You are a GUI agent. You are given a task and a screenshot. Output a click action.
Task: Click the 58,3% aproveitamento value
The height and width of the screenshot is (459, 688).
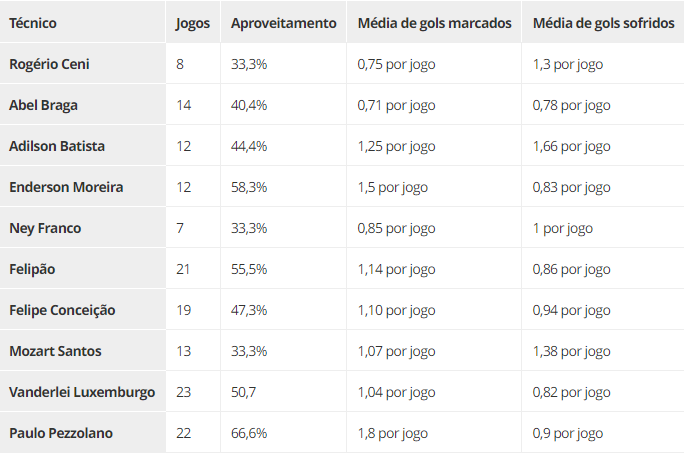point(249,187)
